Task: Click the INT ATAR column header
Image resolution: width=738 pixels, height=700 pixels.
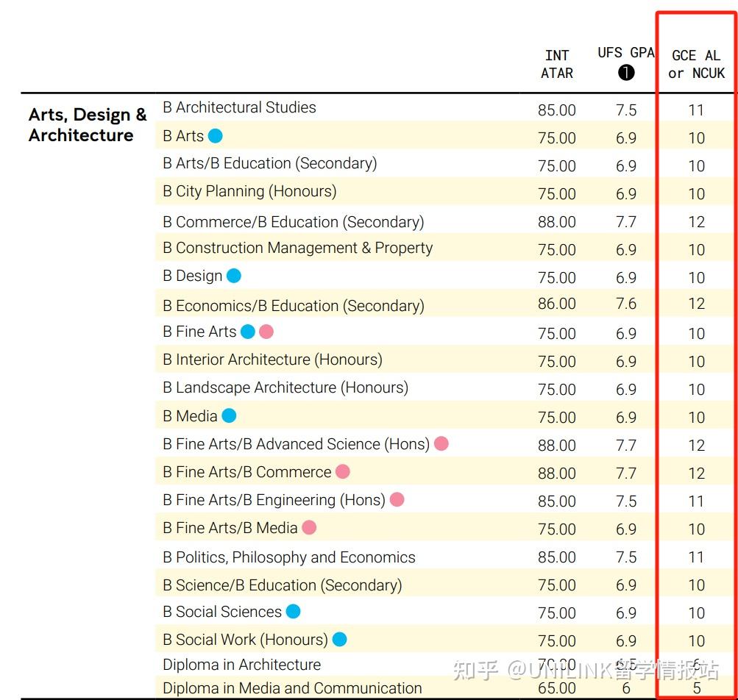Action: pyautogui.click(x=557, y=64)
